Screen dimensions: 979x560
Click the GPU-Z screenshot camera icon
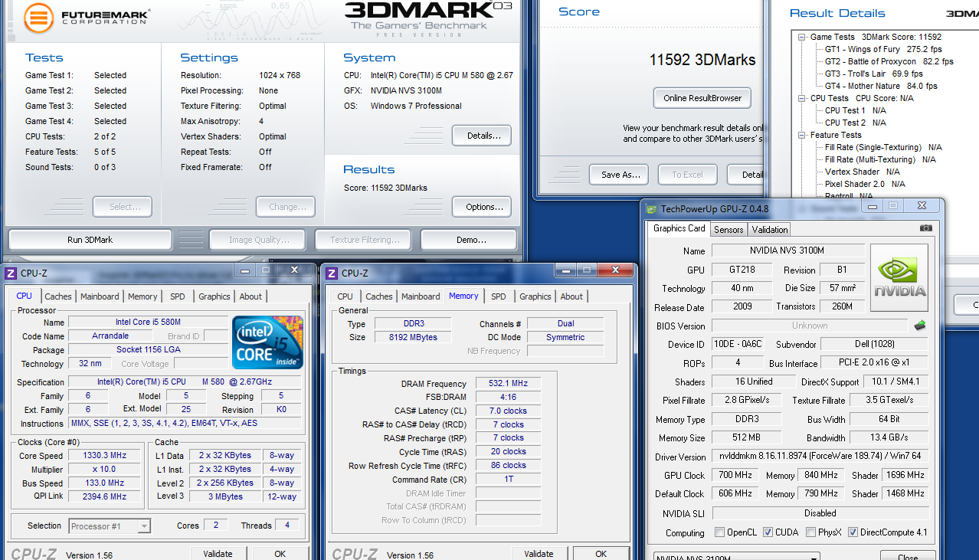pyautogui.click(x=926, y=228)
